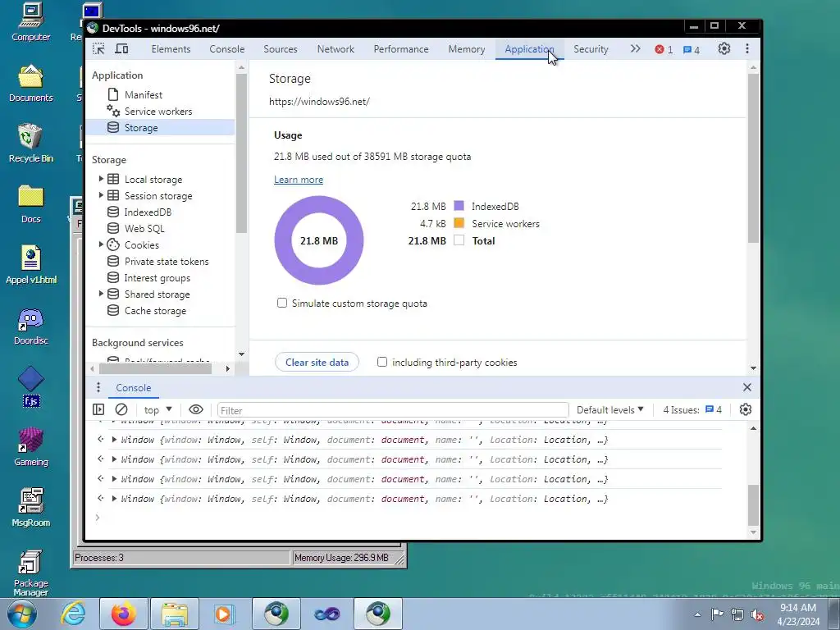Select the Storage item under Application

point(141,127)
